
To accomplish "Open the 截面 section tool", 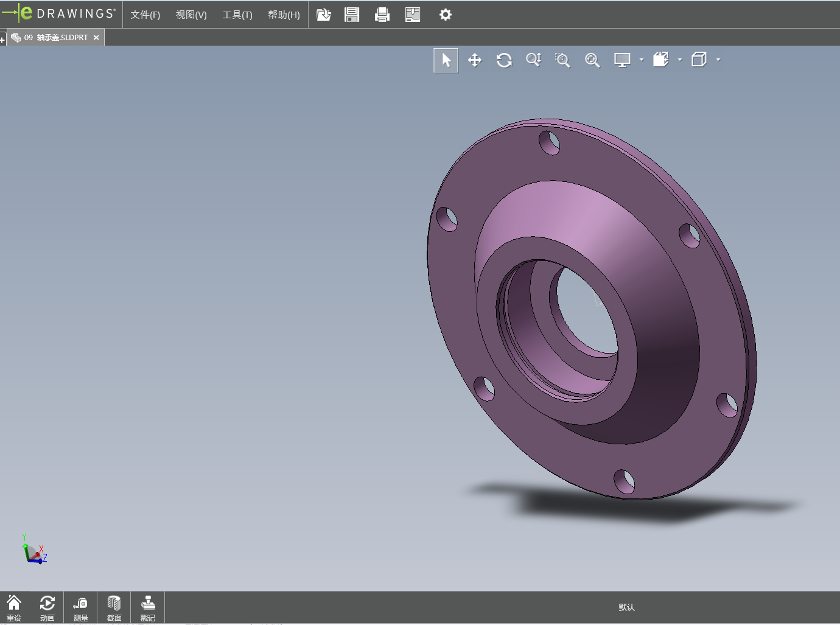I will [114, 608].
